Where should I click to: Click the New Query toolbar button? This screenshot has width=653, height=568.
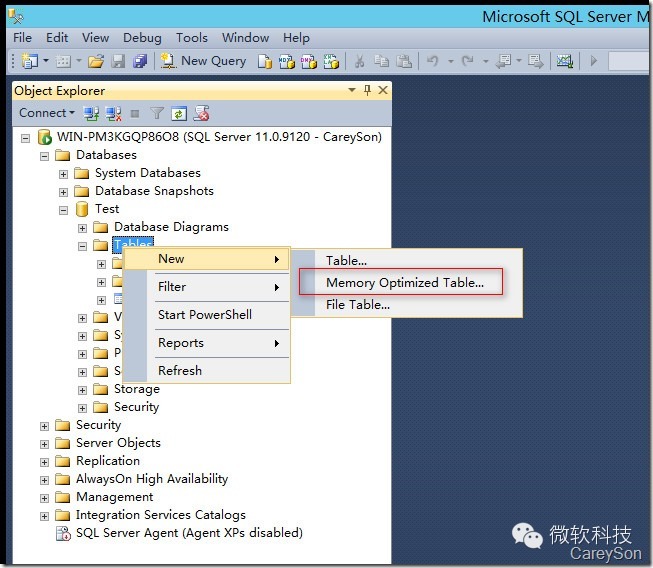(x=203, y=61)
